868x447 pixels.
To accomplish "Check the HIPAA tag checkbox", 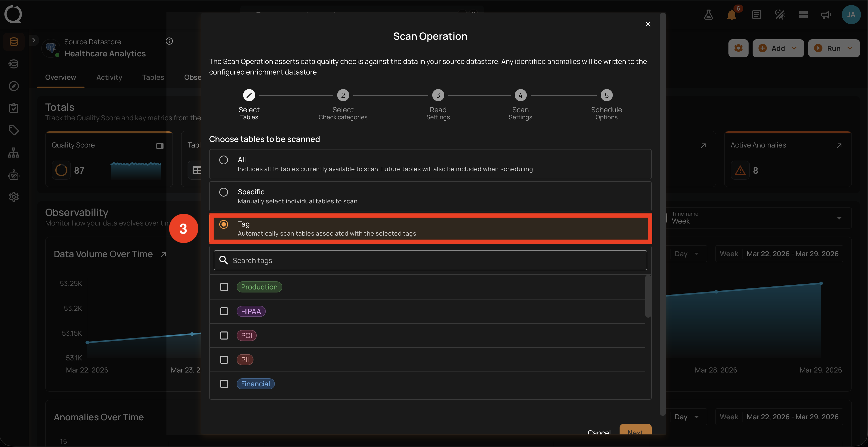I will click(224, 311).
